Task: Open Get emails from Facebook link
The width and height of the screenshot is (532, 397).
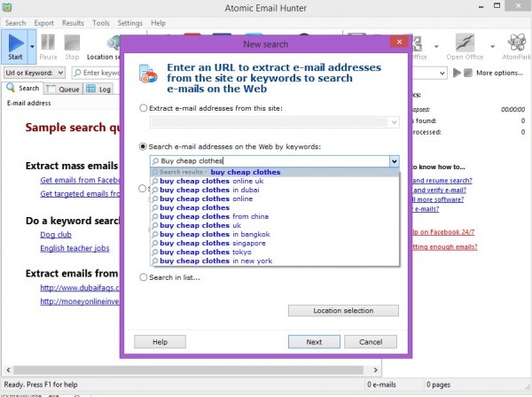Action: click(80, 180)
